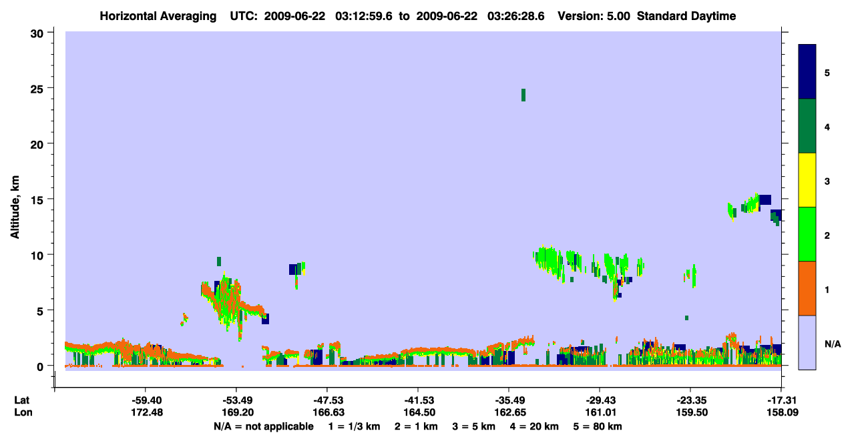Click the yellow color bar segment 3
The height and width of the screenshot is (445, 868).
(807, 180)
